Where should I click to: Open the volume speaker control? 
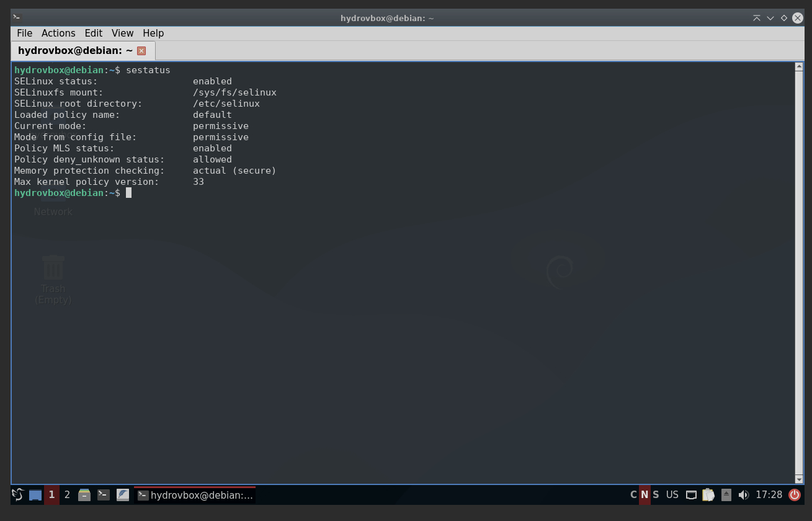[743, 495]
